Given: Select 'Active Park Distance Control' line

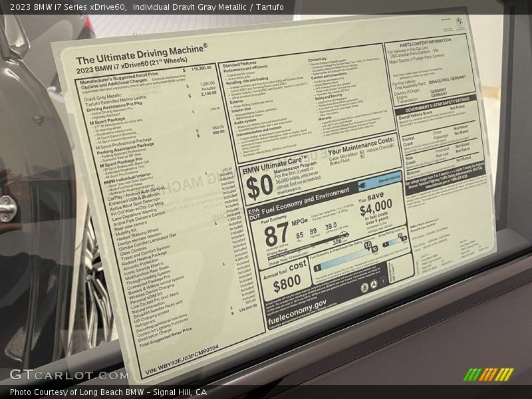Looking at the screenshot, I should click(139, 219).
